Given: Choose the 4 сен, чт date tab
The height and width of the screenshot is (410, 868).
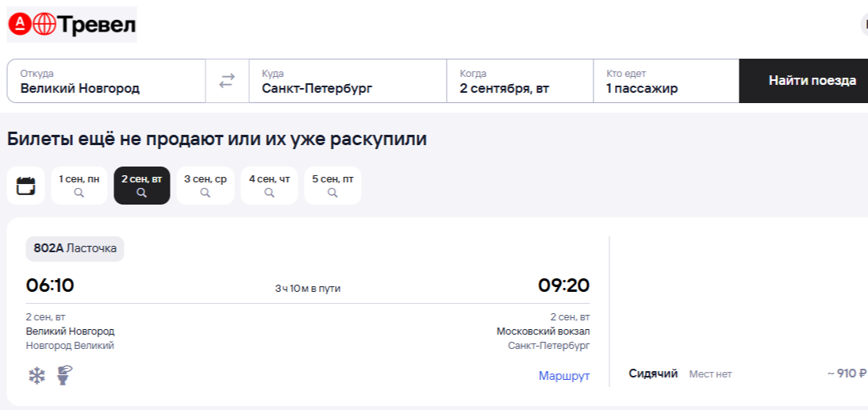Looking at the screenshot, I should [269, 186].
